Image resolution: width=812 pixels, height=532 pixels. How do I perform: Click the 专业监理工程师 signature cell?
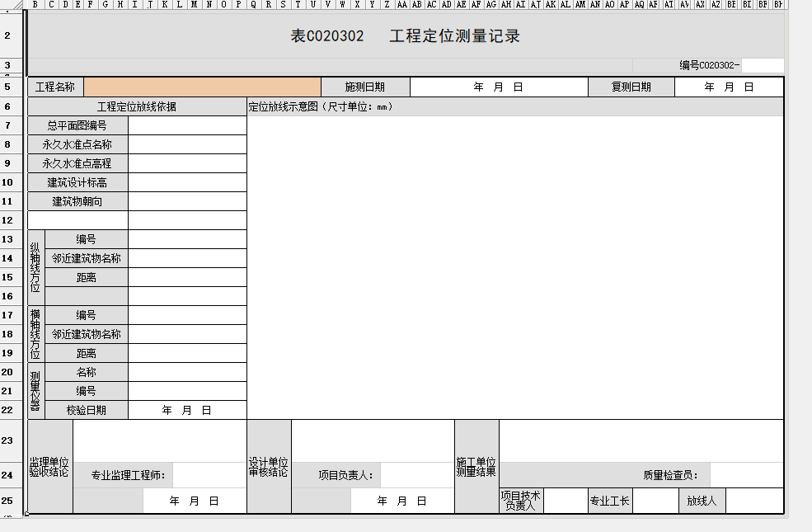point(209,475)
